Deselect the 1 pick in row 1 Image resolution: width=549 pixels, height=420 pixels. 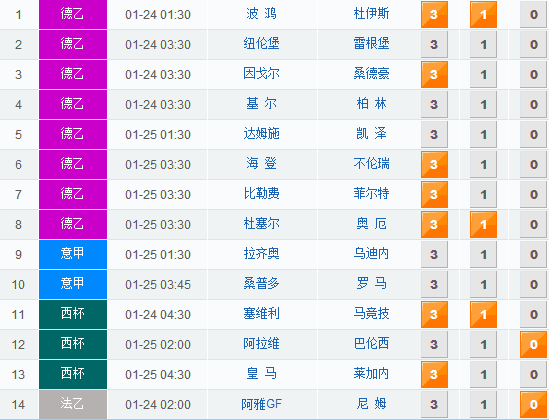[484, 14]
